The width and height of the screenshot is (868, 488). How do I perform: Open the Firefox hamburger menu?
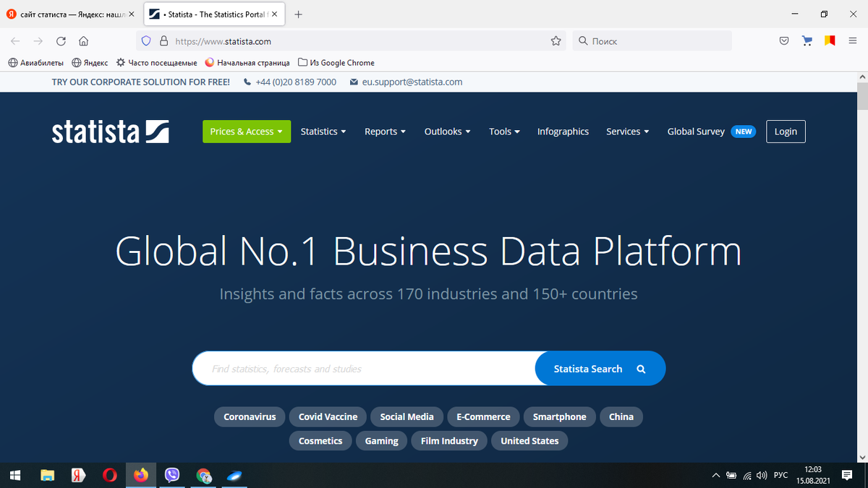[x=853, y=41]
